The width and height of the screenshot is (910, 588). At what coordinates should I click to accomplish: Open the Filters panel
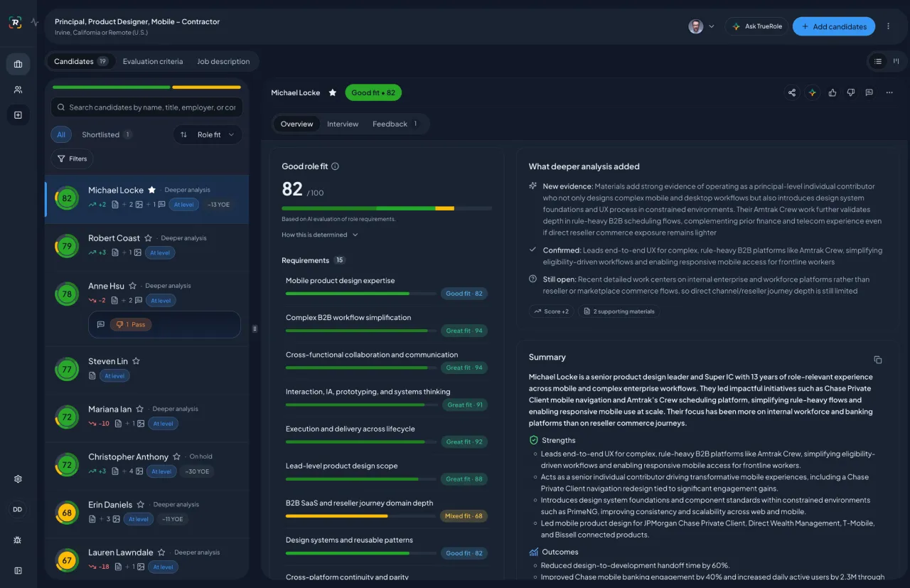coord(71,159)
